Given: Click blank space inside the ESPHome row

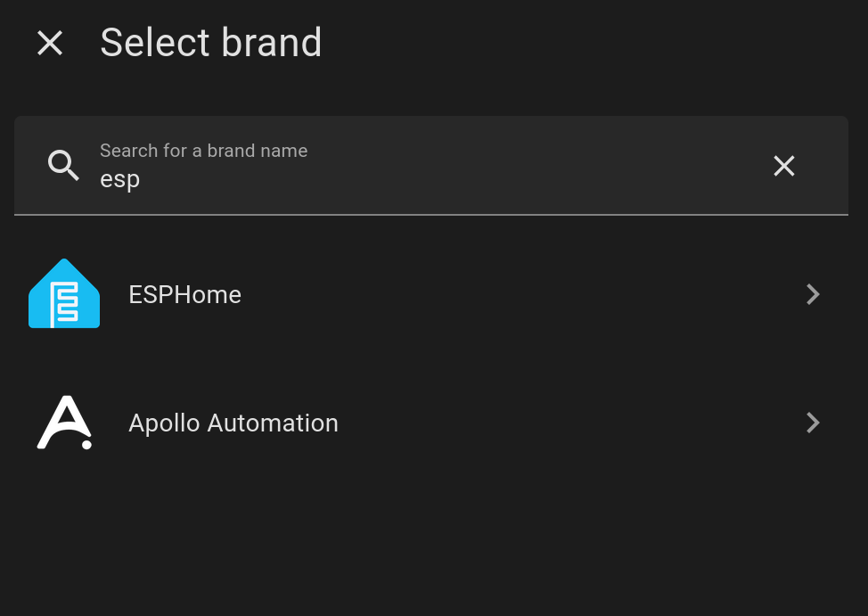Looking at the screenshot, I should click(517, 295).
